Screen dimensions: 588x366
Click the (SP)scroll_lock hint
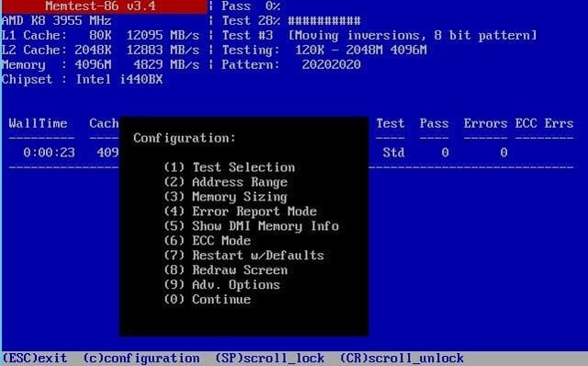point(269,358)
